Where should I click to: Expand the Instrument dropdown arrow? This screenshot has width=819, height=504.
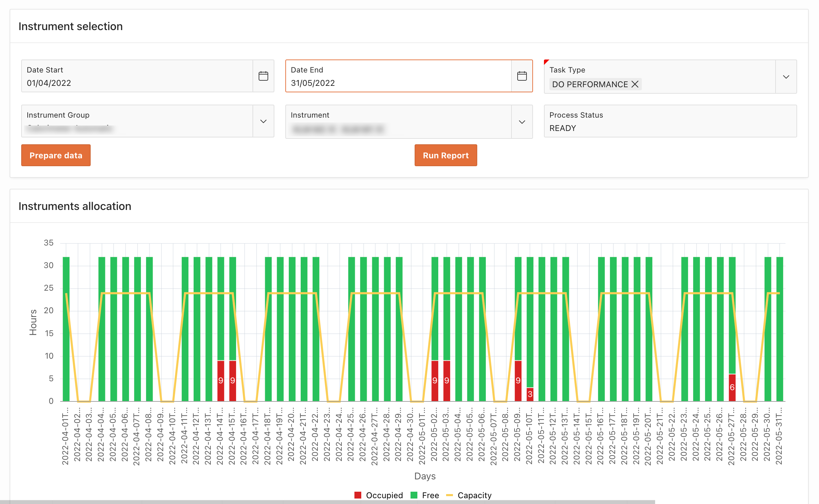point(522,122)
